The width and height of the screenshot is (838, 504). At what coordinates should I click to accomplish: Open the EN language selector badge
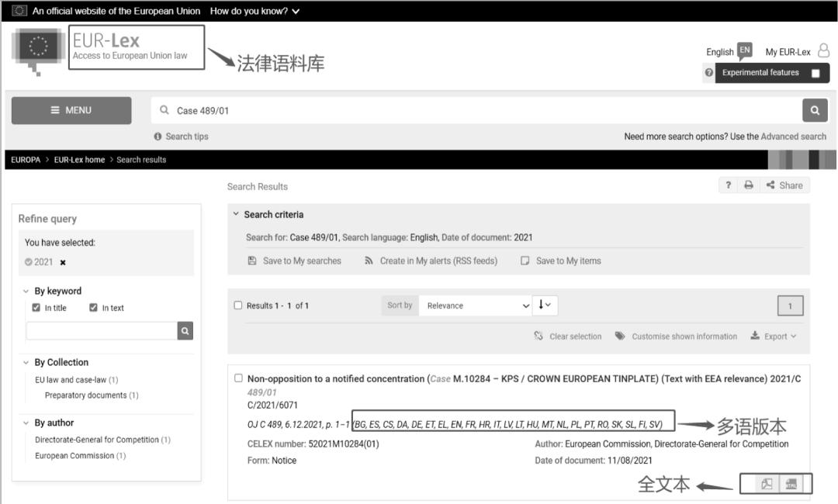pyautogui.click(x=744, y=51)
